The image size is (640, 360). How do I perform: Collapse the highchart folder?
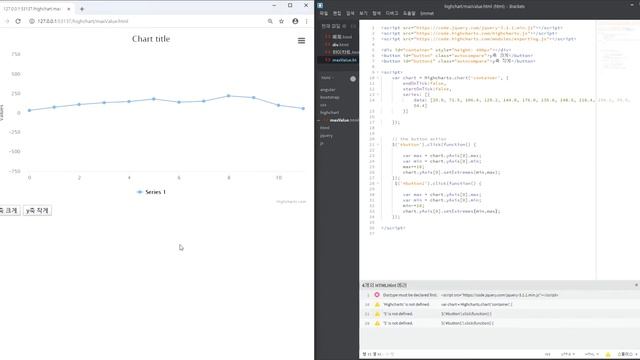coord(329,113)
